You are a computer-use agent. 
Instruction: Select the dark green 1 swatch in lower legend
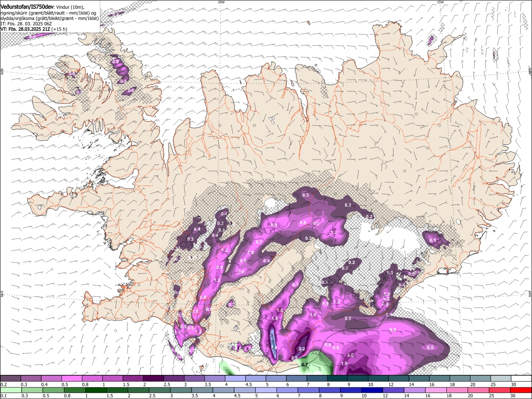96,390
